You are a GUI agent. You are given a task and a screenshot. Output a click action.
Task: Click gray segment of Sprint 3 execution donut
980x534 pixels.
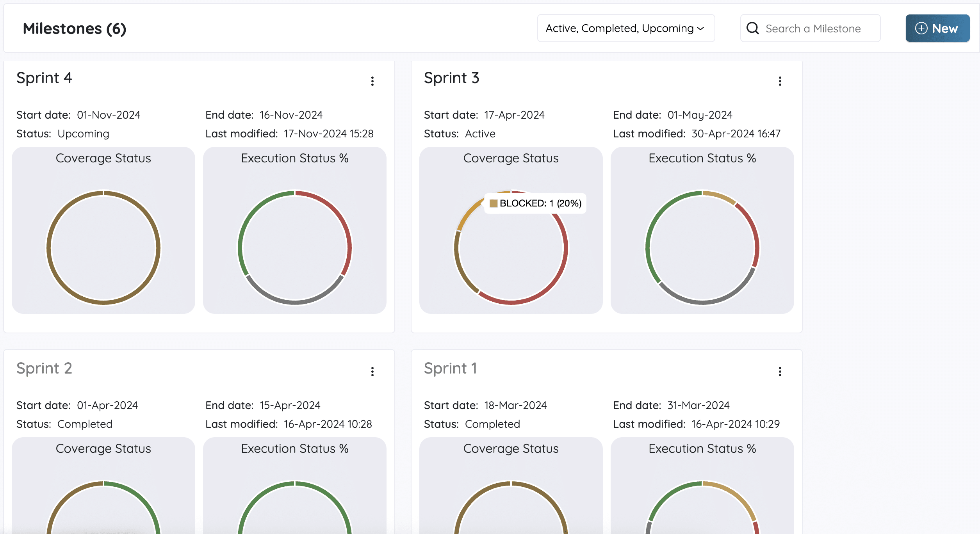coord(703,302)
